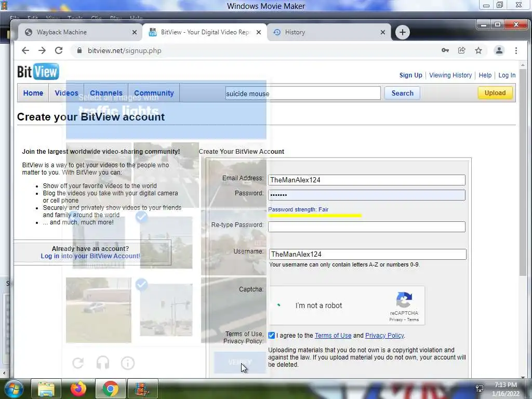
Task: Click the page vertical scrollbar thumb
Action: (x=523, y=171)
